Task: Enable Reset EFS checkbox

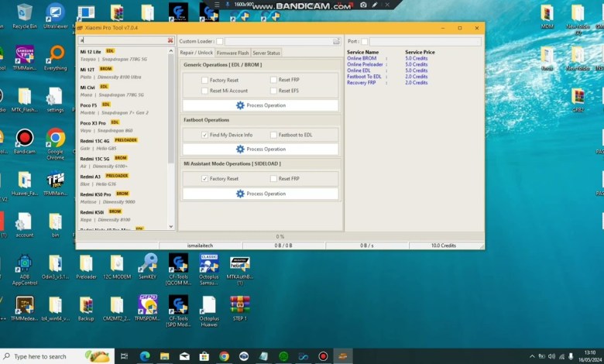Action: (x=273, y=91)
